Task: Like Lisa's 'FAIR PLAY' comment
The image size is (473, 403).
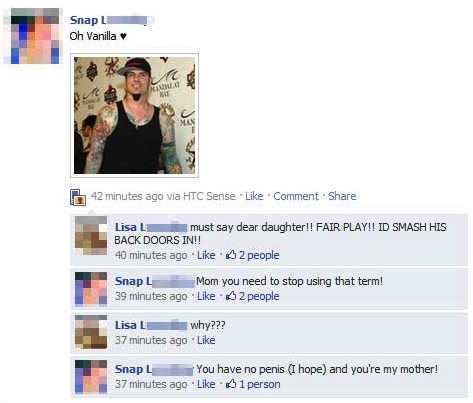Action: [x=206, y=255]
